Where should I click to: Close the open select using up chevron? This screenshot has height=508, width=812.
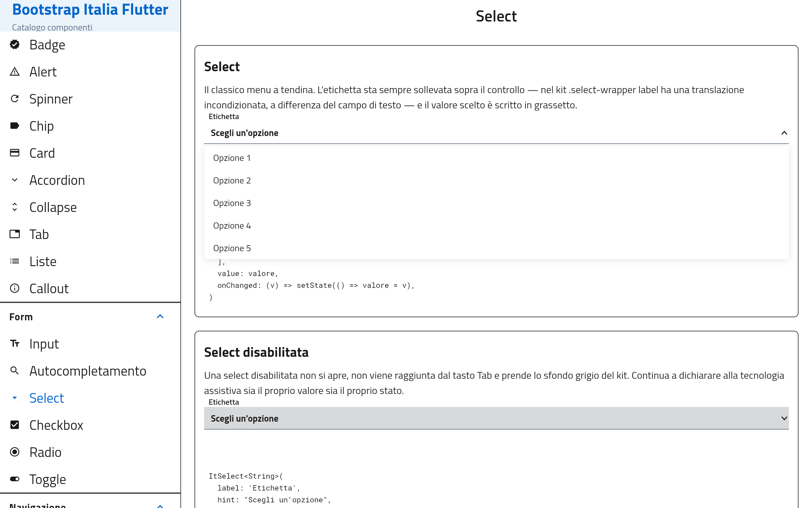pos(784,133)
